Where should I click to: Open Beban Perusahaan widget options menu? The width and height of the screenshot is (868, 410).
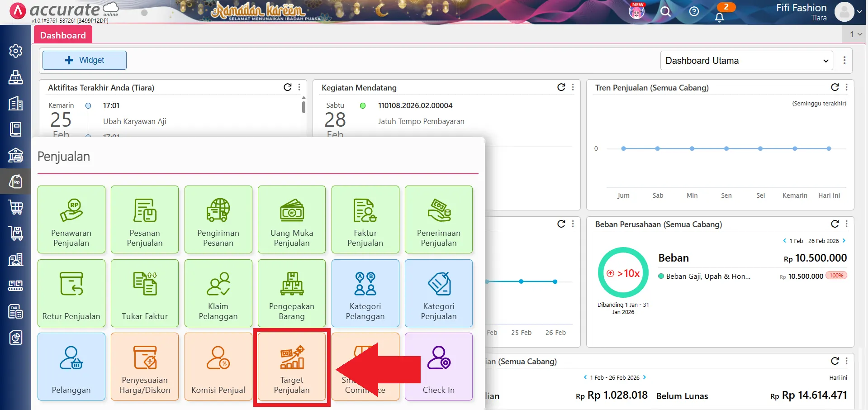tap(846, 224)
